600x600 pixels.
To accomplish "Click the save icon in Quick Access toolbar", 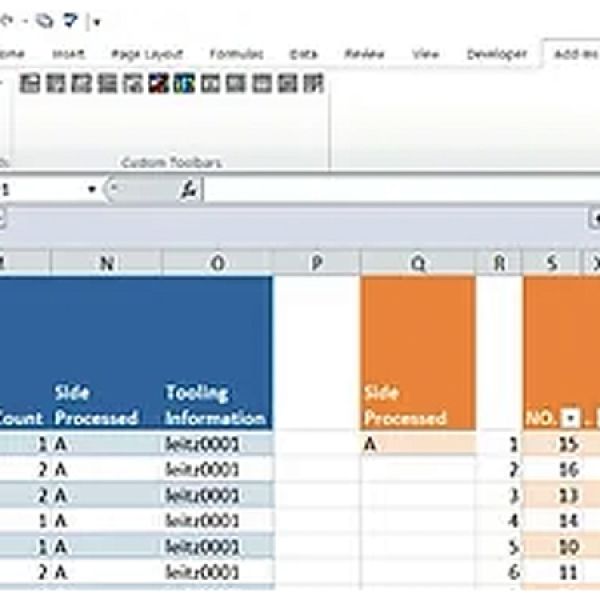I will 45,19.
